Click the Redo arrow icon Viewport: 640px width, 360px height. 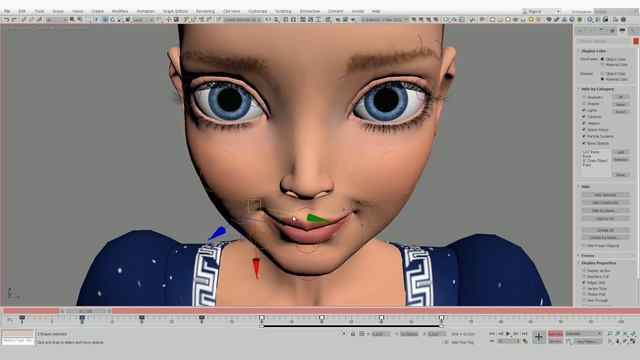tap(14, 19)
